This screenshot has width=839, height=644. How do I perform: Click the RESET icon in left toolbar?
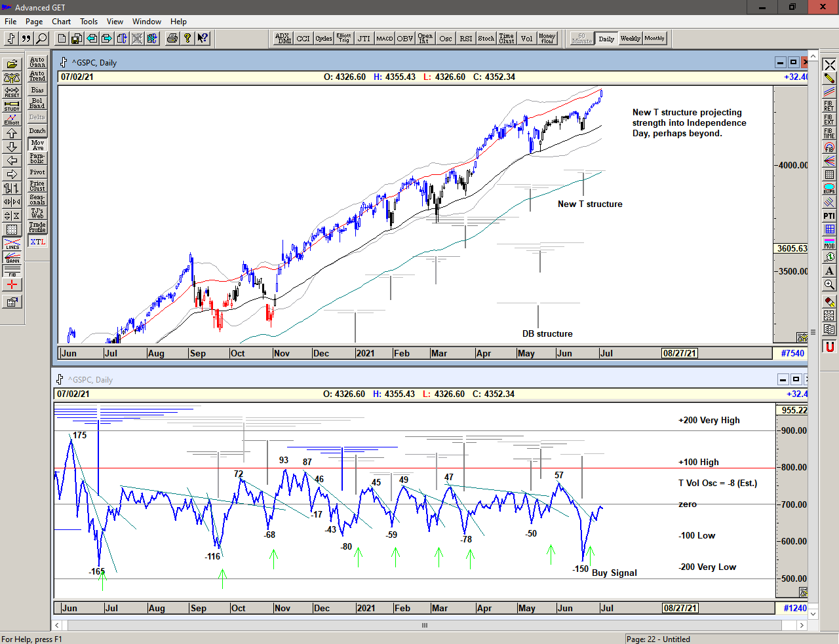tap(12, 92)
